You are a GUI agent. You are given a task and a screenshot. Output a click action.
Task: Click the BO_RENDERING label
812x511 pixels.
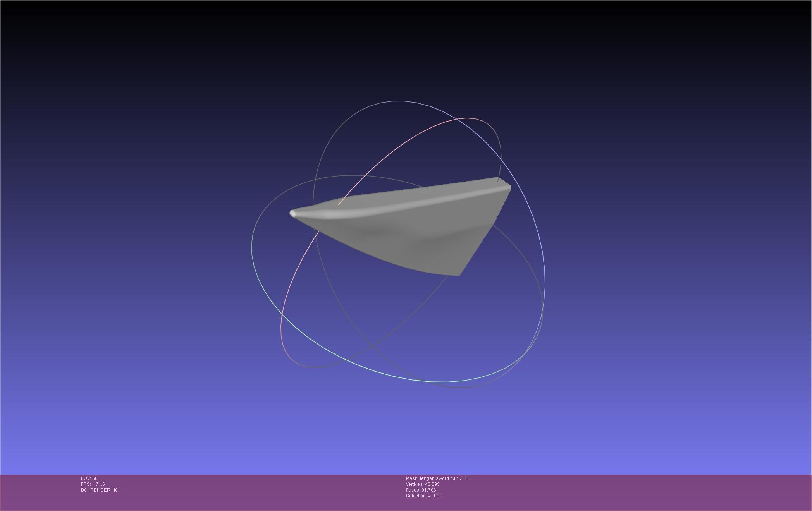[x=100, y=490]
